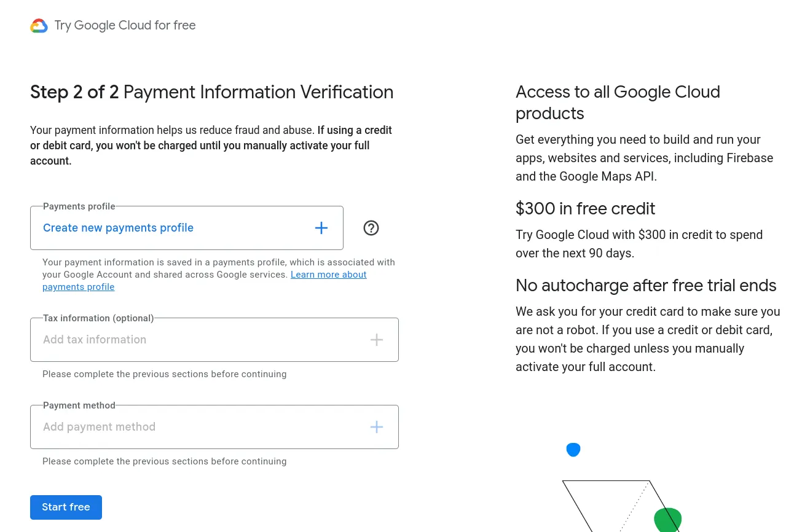Click the Access to all Google Cloud products heading
This screenshot has width=802, height=532.
tap(618, 103)
